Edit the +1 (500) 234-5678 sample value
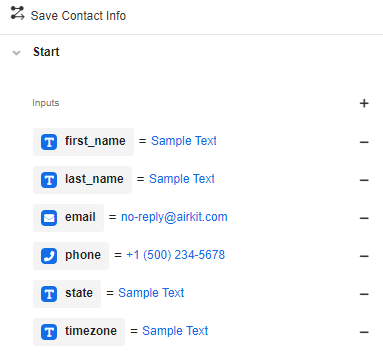The image size is (383, 362). [x=176, y=255]
